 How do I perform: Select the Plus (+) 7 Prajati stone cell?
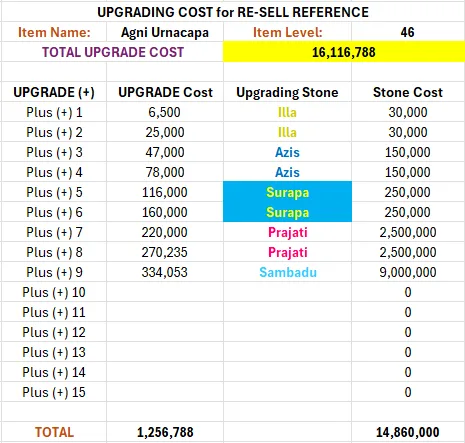click(x=287, y=232)
